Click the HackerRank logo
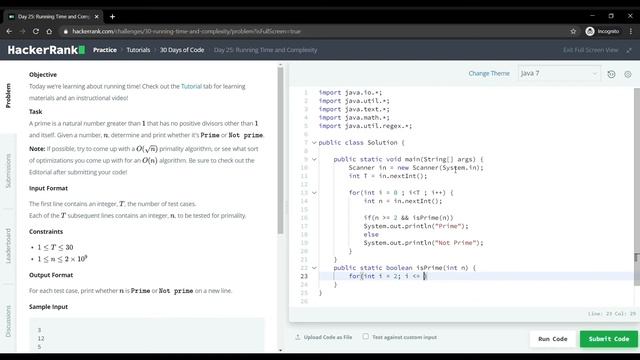The width and height of the screenshot is (640, 360). point(46,50)
